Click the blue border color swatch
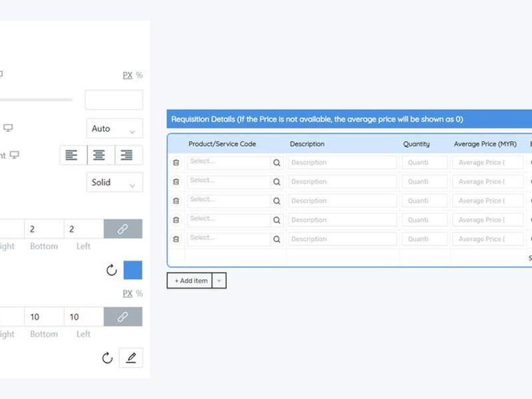The height and width of the screenshot is (399, 532). click(132, 270)
